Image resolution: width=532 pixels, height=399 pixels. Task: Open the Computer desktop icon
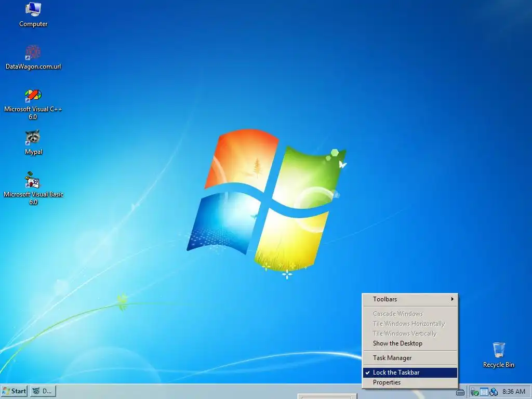(x=33, y=15)
